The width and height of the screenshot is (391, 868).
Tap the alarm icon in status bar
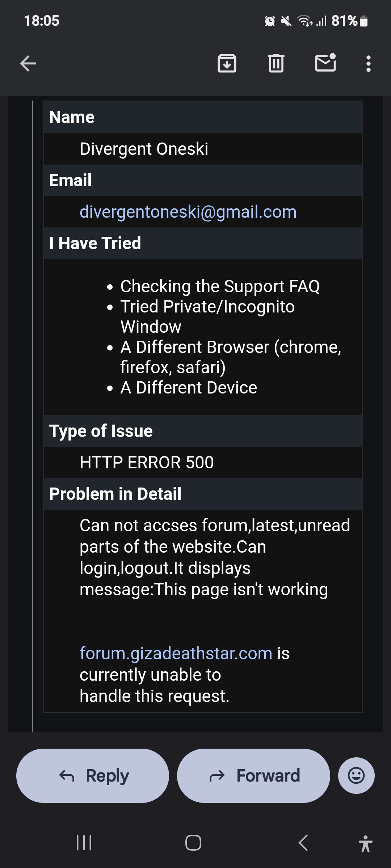pos(270,21)
